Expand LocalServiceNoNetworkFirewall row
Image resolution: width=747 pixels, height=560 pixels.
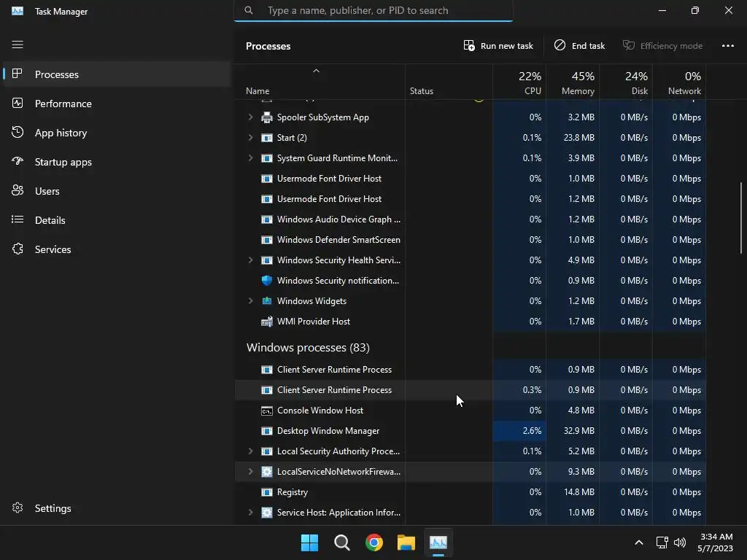coord(251,472)
